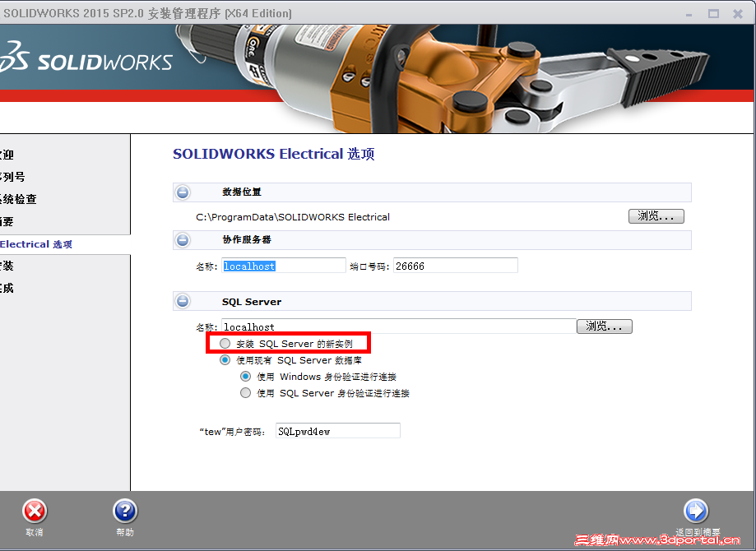Viewport: 756px width, 551px height.
Task: Click the 取消 label under the cancel icon
Action: (x=35, y=532)
